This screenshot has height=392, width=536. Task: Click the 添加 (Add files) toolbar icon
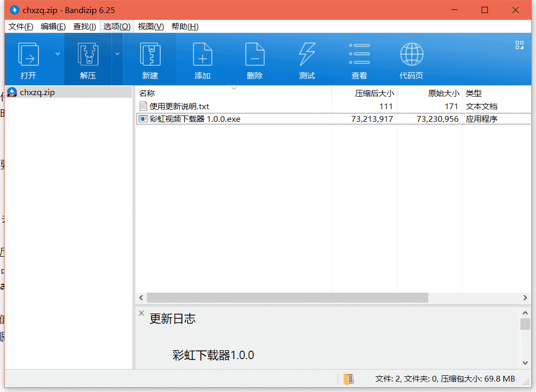[x=202, y=54]
